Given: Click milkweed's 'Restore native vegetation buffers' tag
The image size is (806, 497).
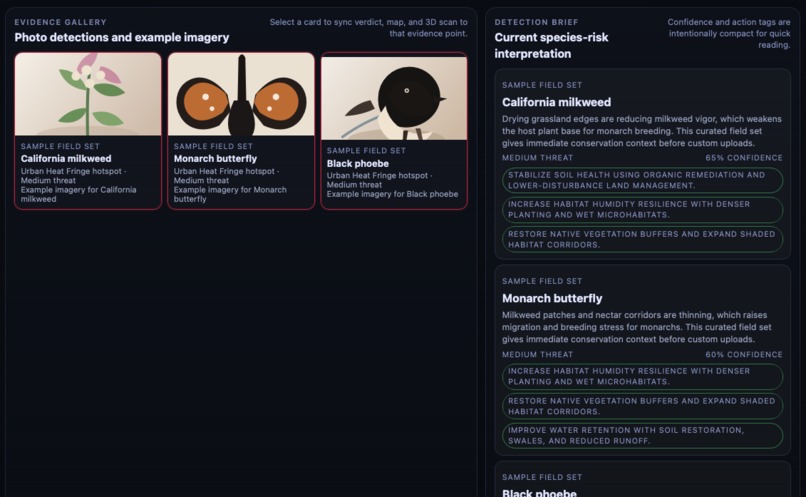Looking at the screenshot, I should pyautogui.click(x=643, y=240).
